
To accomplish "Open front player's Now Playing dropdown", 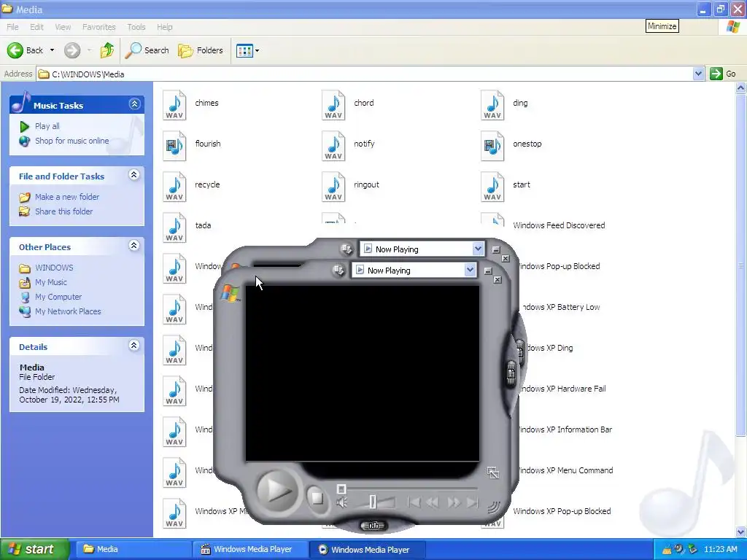I will click(470, 270).
